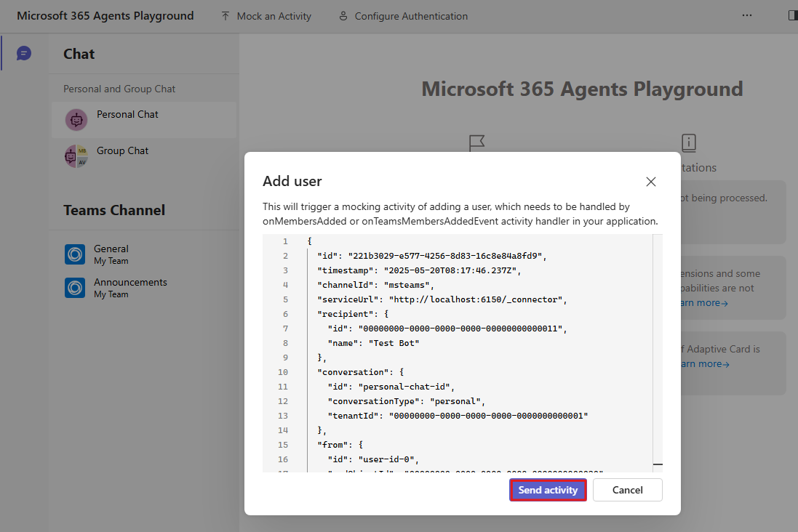Click the flag icon next to Mock an Activity
798x532 pixels.
click(x=224, y=15)
